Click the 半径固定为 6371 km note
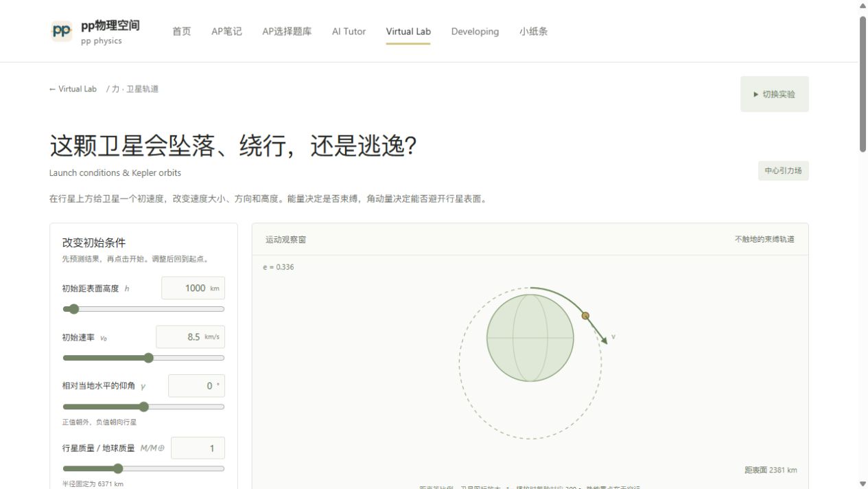The height and width of the screenshot is (489, 868). [93, 484]
